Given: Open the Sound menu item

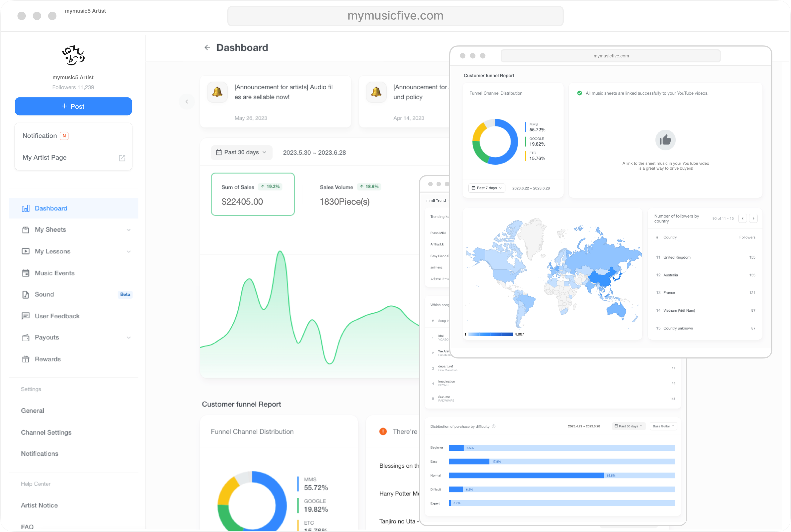Looking at the screenshot, I should [x=44, y=294].
